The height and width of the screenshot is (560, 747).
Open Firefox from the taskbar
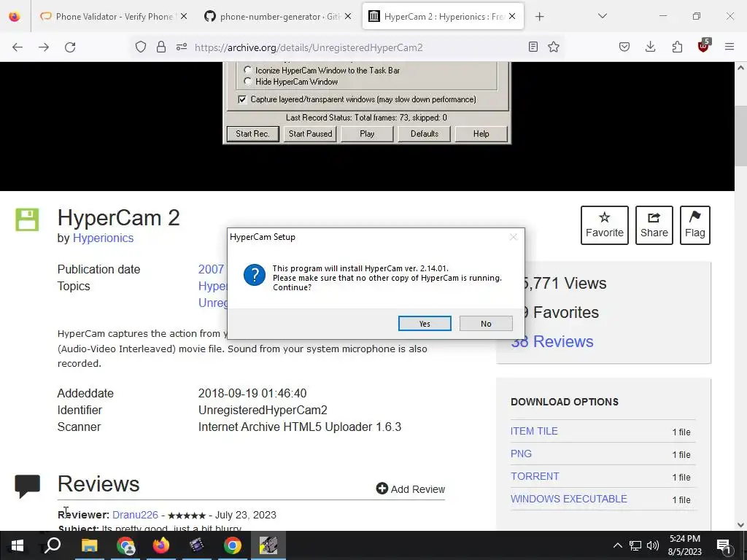point(161,545)
